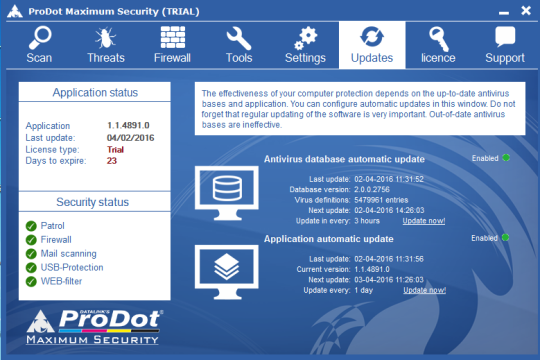
Task: Toggle antivirus database update Enabled indicator
Action: click(506, 158)
